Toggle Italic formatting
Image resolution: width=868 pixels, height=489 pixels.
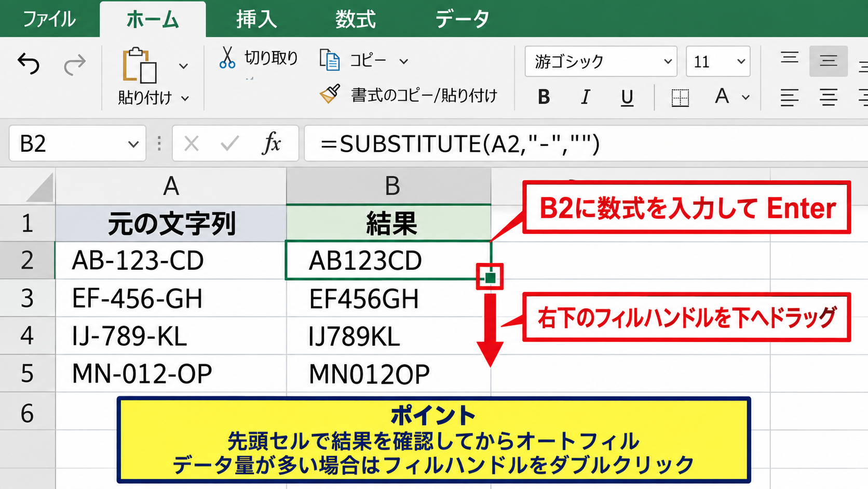point(586,97)
